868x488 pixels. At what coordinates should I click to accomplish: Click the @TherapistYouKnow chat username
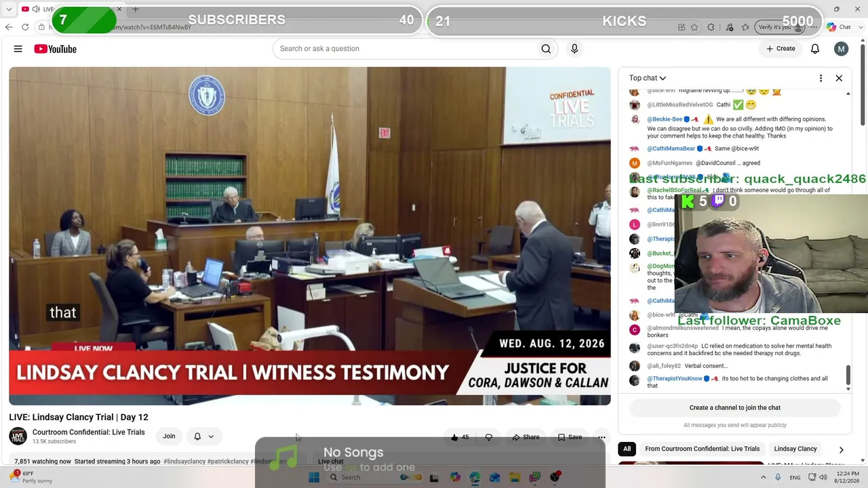(x=675, y=379)
